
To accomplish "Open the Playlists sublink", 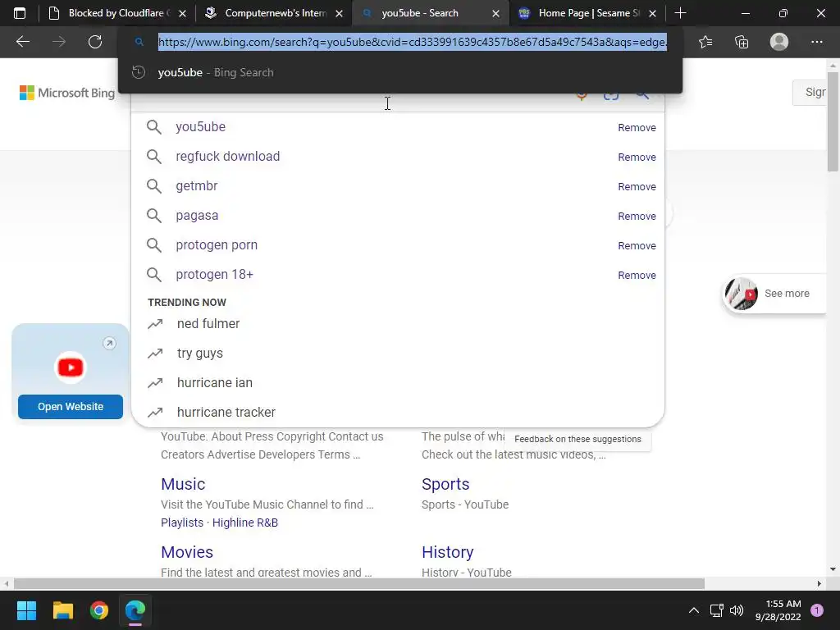I will click(182, 523).
